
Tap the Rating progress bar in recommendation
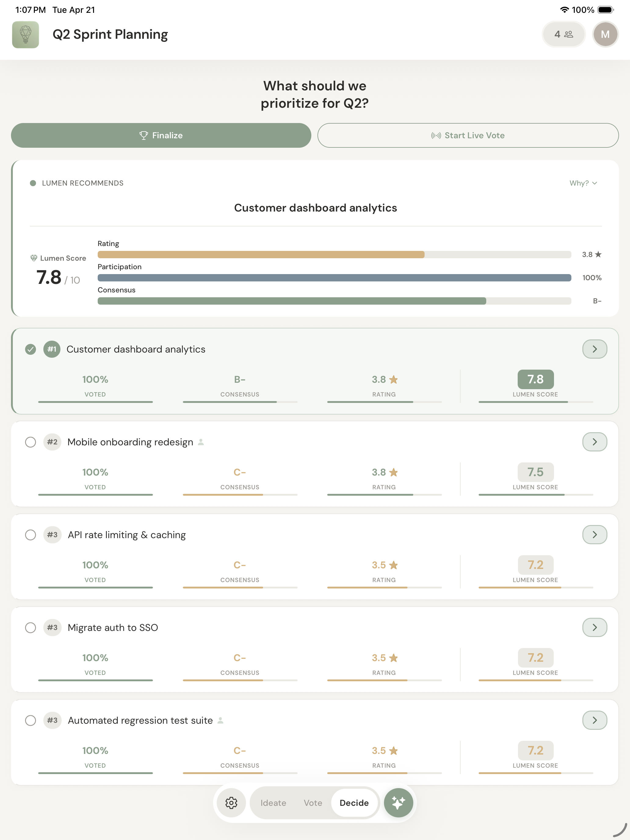(334, 255)
